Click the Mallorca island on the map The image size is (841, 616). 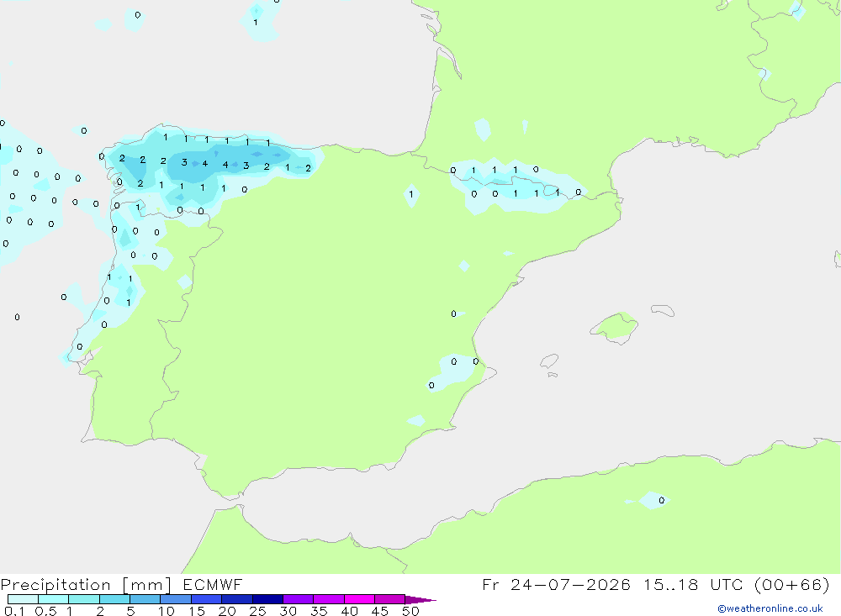pyautogui.click(x=615, y=328)
